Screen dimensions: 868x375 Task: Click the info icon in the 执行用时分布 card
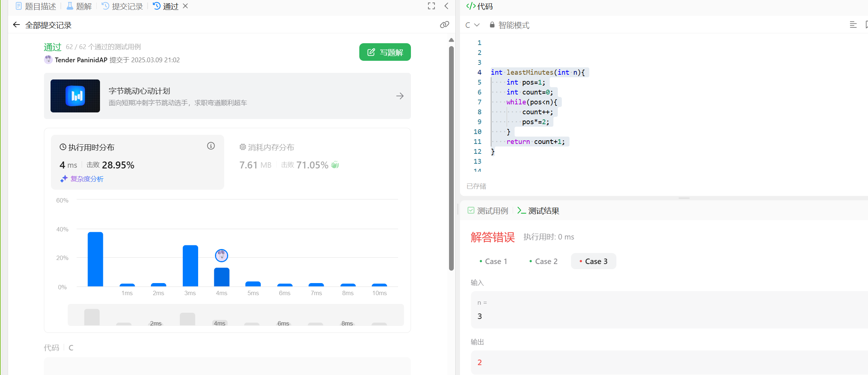click(x=211, y=146)
